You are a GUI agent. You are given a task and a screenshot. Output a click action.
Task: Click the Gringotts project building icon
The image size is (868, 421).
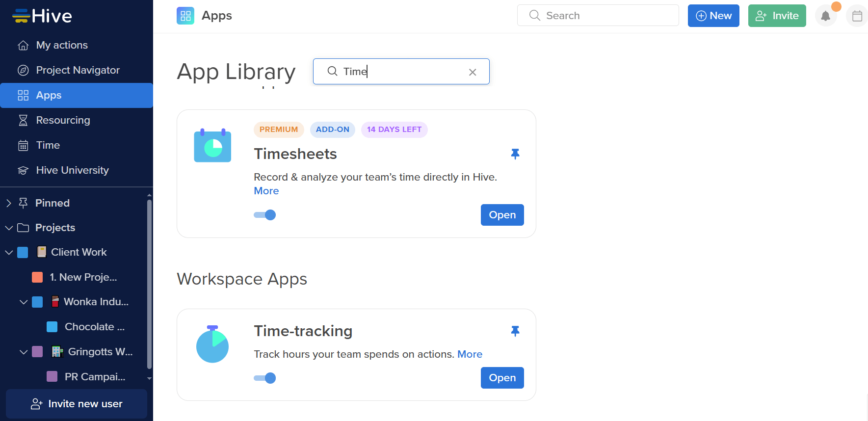point(57,352)
